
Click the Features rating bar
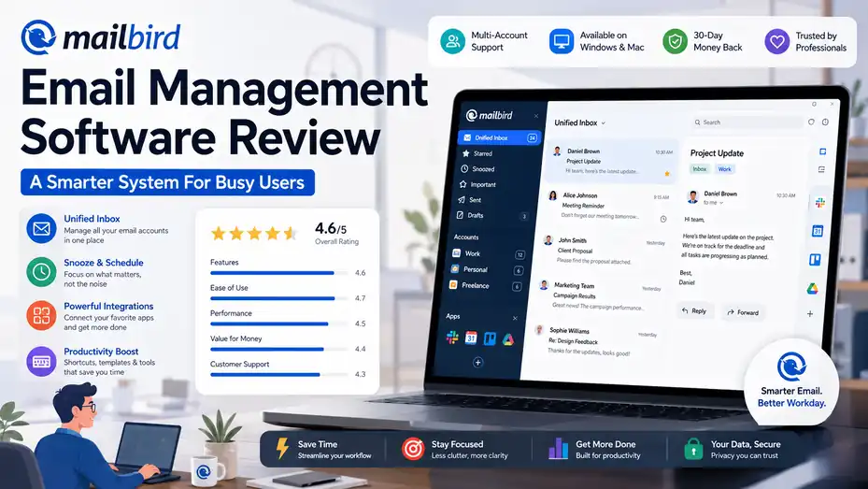279,273
